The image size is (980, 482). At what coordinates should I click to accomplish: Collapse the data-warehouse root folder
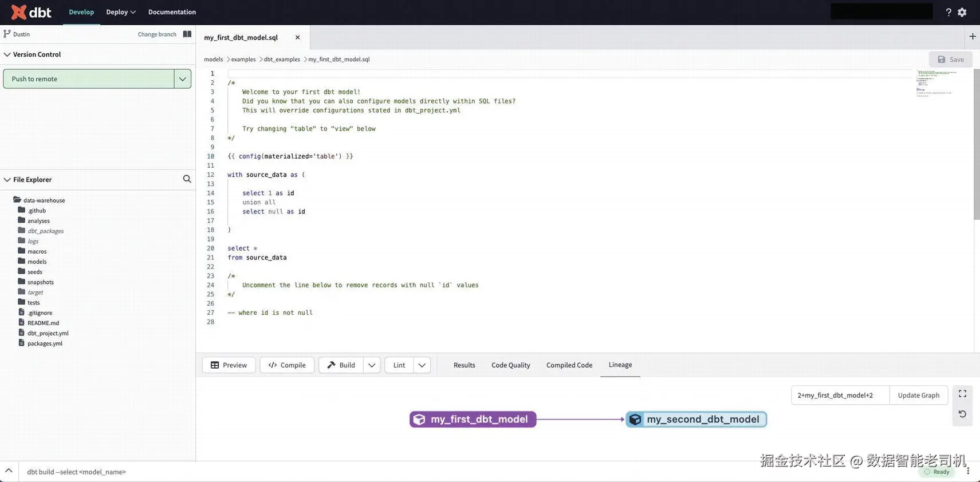17,200
